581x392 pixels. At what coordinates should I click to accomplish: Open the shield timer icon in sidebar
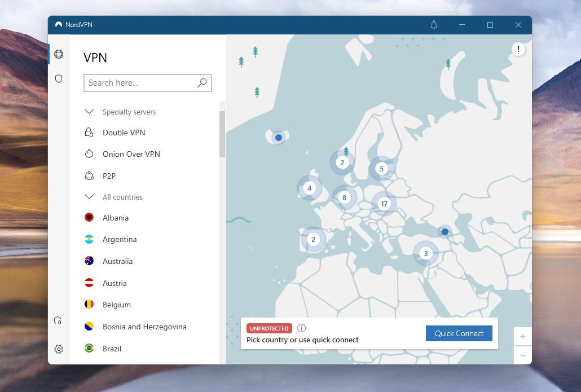[58, 320]
